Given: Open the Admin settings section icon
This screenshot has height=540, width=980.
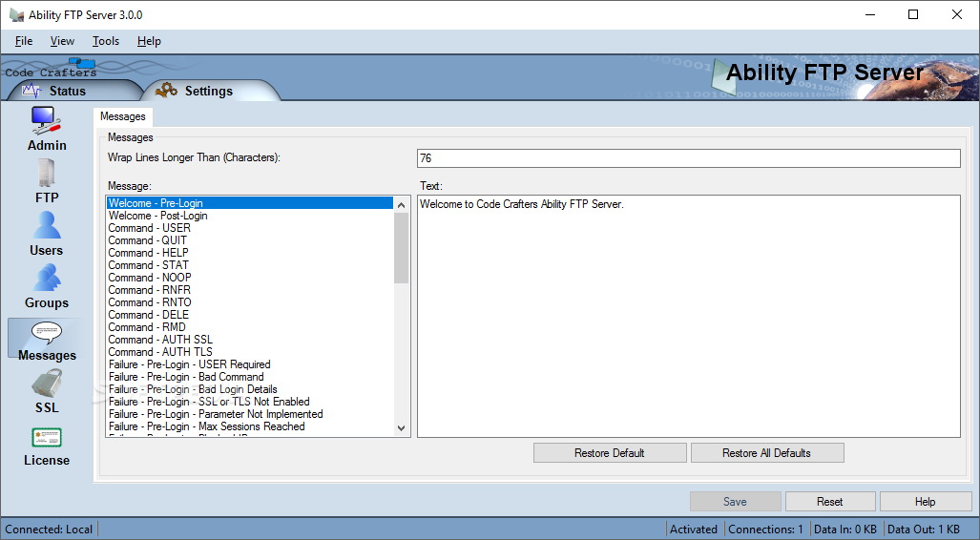Looking at the screenshot, I should (46, 120).
